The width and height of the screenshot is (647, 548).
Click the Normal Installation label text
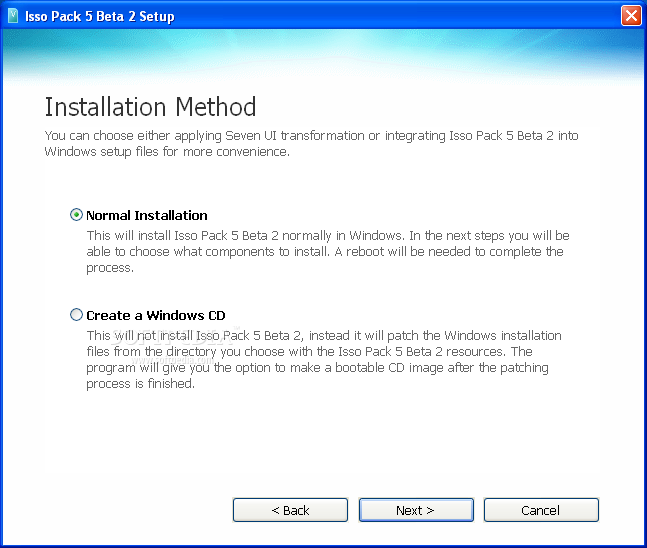(147, 215)
